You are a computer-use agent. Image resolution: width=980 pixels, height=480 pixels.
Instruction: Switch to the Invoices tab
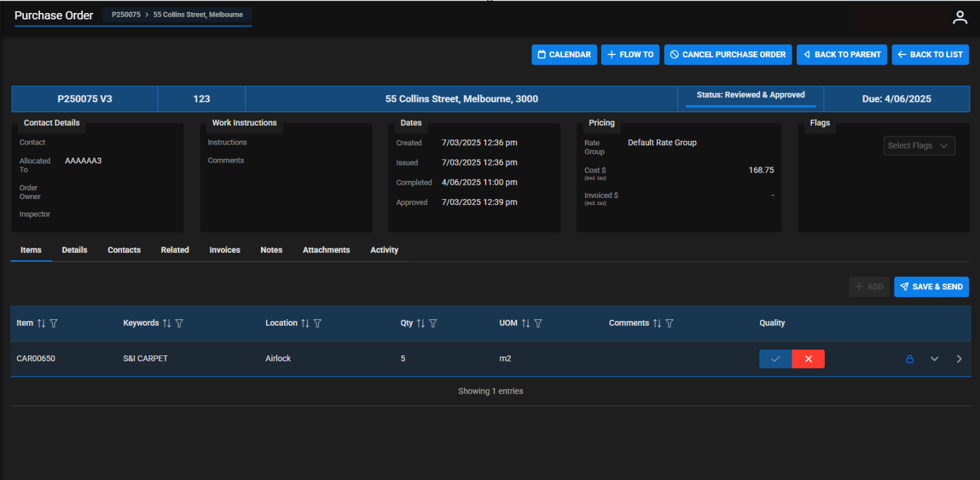coord(225,250)
